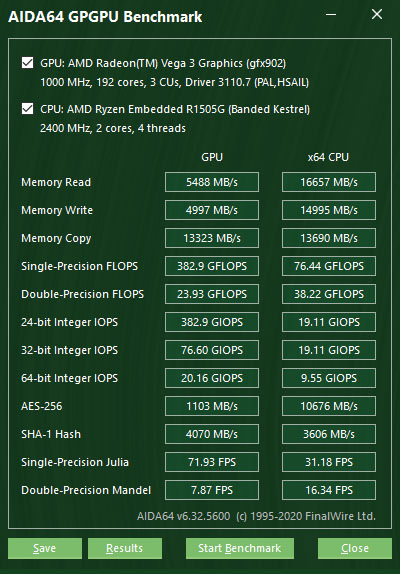The image size is (400, 574).
Task: Select GPU SHA-1 Hash 4070 MB/s box
Action: click(x=212, y=434)
